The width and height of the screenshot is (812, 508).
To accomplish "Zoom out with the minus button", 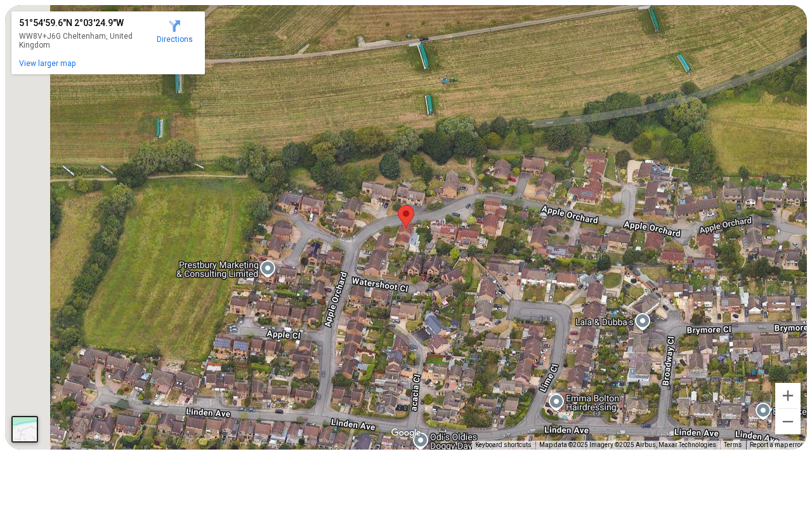I will coord(788,422).
